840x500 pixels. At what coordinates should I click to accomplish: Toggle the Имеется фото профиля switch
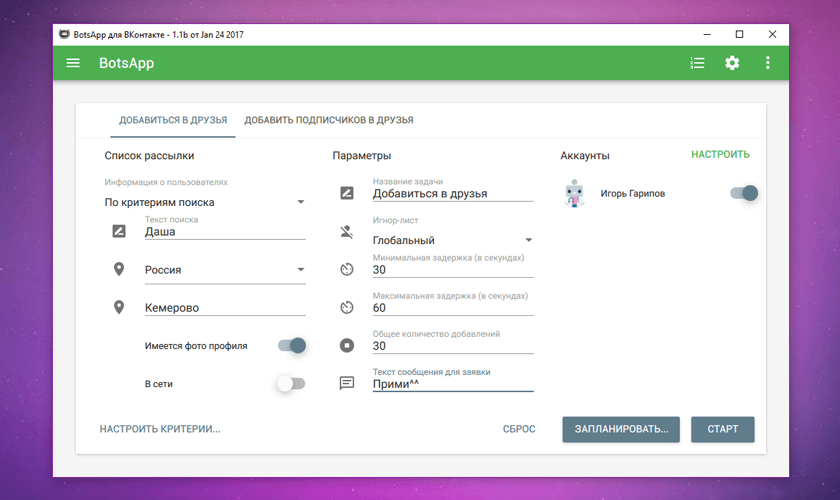click(x=292, y=345)
